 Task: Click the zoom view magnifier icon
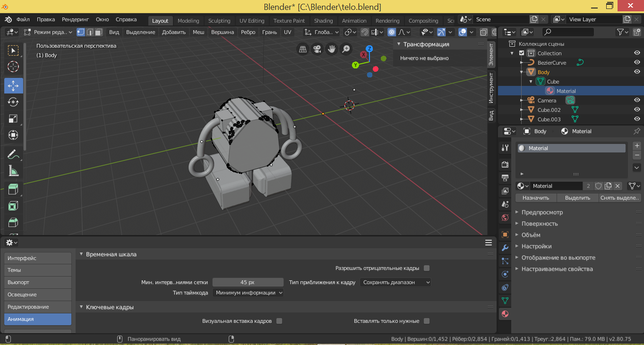point(347,49)
